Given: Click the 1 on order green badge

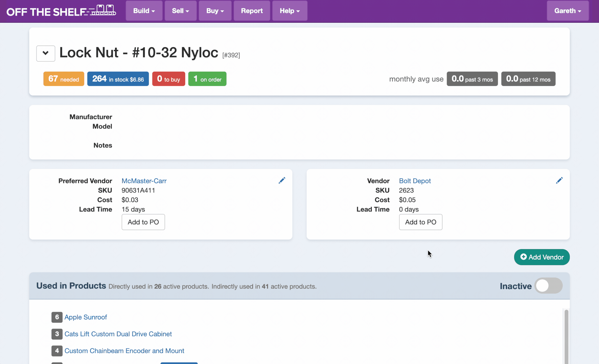Looking at the screenshot, I should (x=207, y=79).
